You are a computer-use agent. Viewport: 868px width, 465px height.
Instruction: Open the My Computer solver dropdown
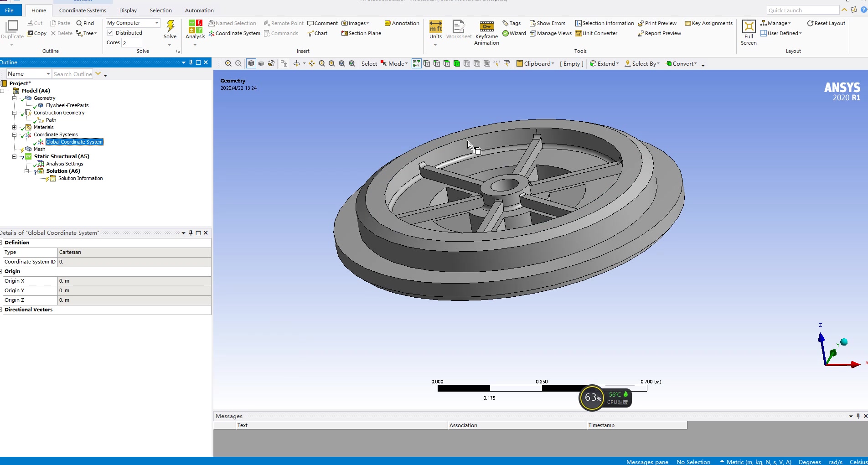click(156, 23)
